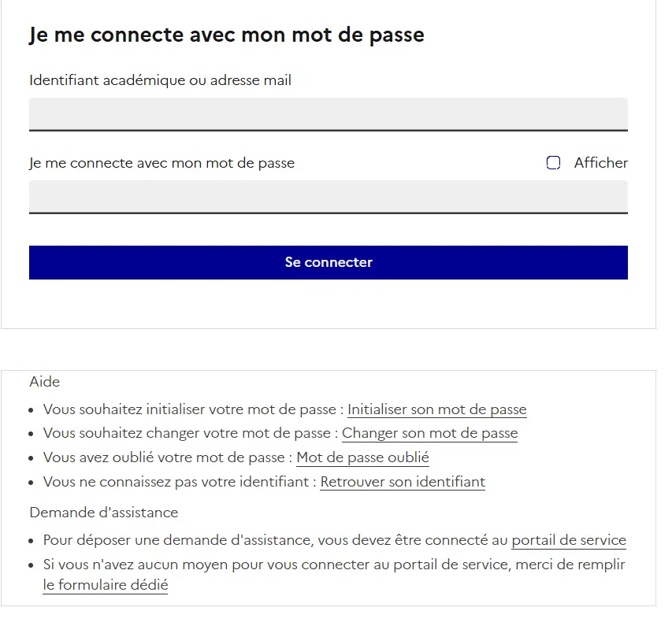Click the Afficher text label
Screen dimensions: 672x622
[x=600, y=163]
